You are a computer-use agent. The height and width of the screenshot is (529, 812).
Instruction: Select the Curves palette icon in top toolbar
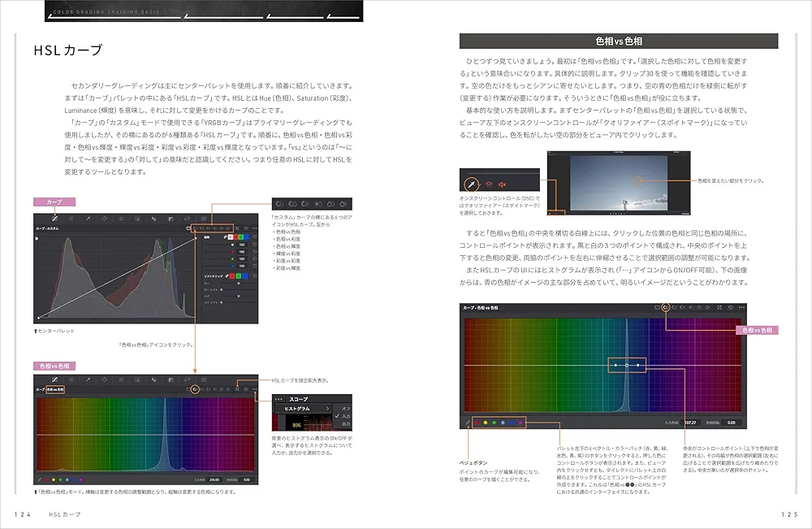[x=54, y=218]
